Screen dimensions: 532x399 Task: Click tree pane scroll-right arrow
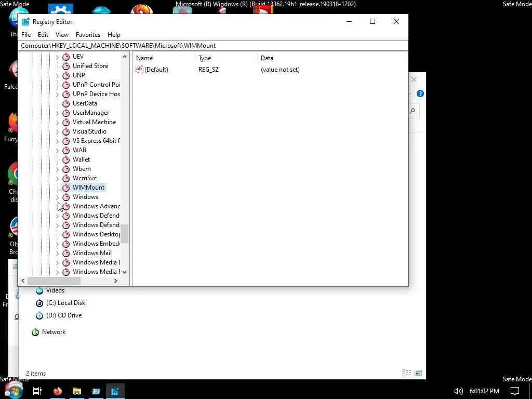pos(116,281)
